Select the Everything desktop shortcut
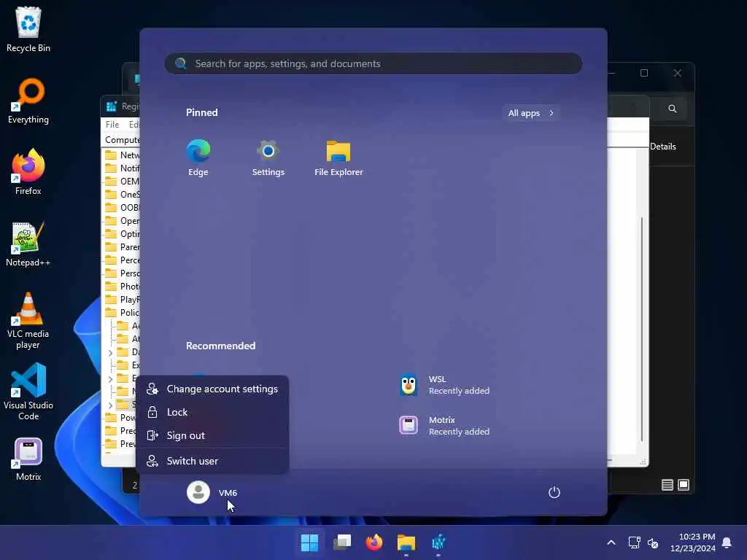Screen dimensions: 747x560 pyautogui.click(x=28, y=101)
